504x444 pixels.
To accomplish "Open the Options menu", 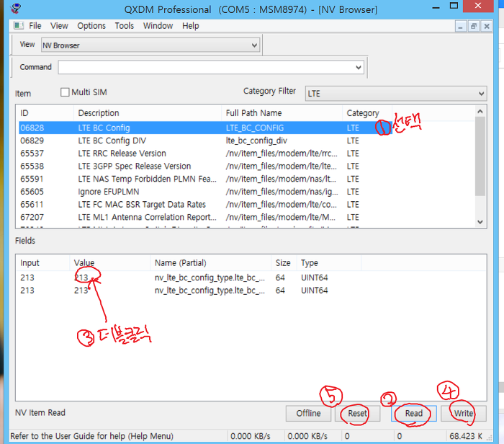I will pos(91,26).
